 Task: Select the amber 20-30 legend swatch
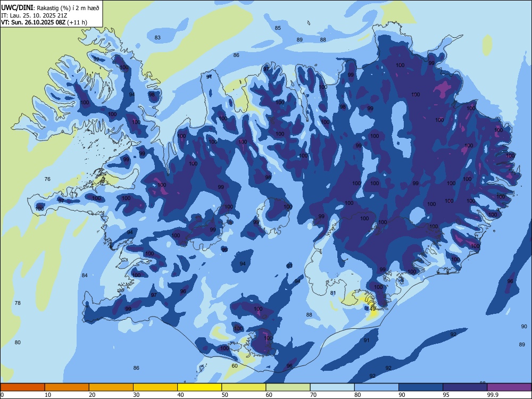coord(111,387)
